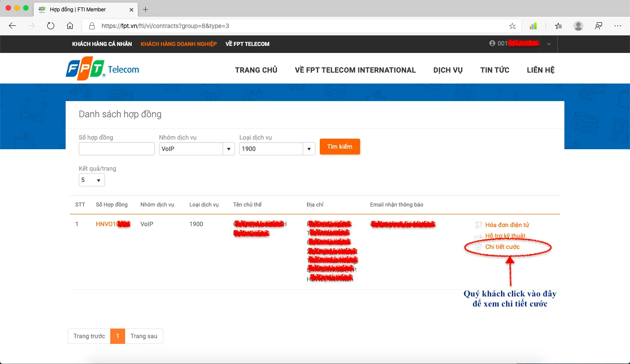
Task: Switch to the DỊCH VỤ menu
Action: (448, 70)
